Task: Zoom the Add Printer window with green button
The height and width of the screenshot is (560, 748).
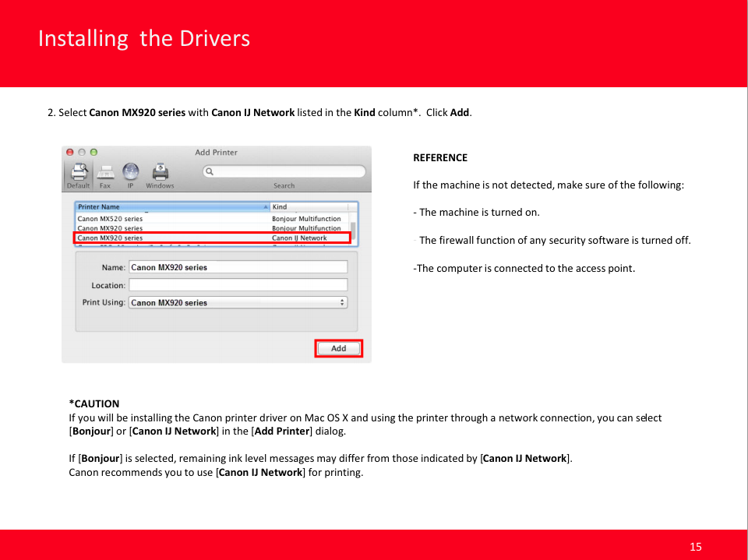Action: (93, 152)
